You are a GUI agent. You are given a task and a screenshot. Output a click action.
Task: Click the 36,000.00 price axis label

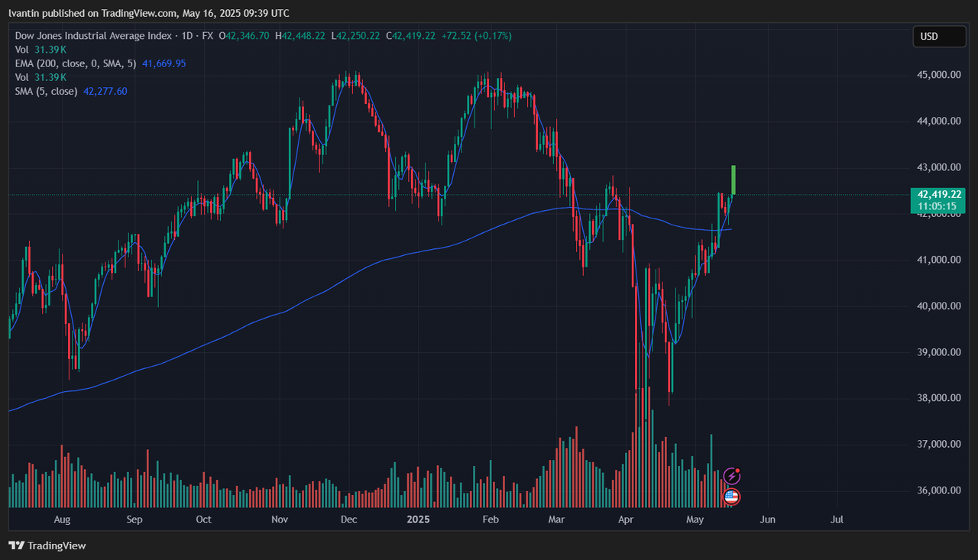(939, 490)
